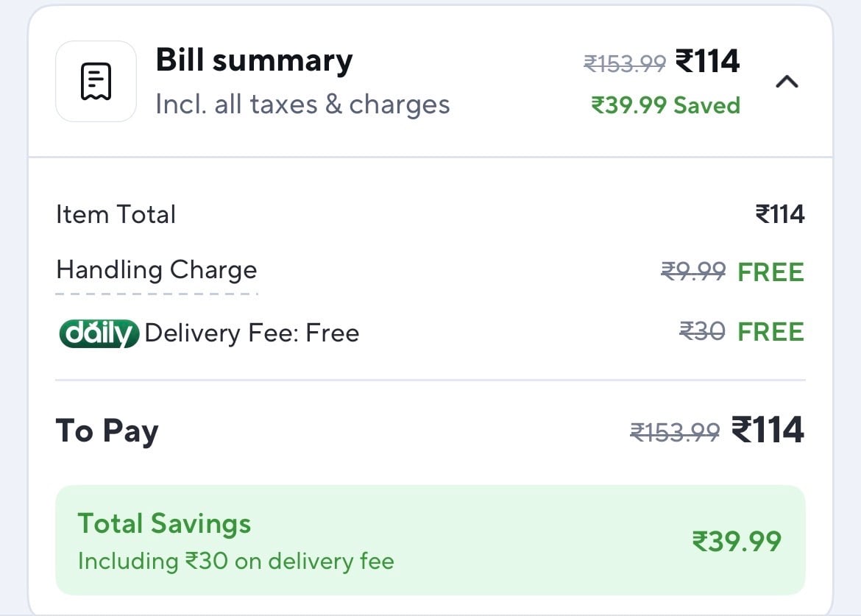The width and height of the screenshot is (861, 616).
Task: Click the struck-through ₹153.99 in To Pay row
Action: point(675,432)
